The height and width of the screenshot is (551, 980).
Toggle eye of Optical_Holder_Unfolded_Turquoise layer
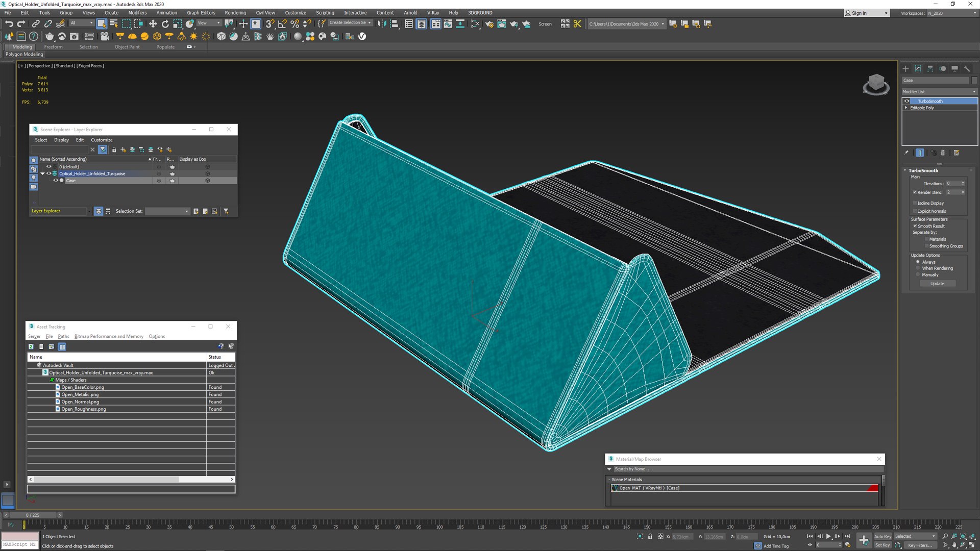[x=49, y=173]
